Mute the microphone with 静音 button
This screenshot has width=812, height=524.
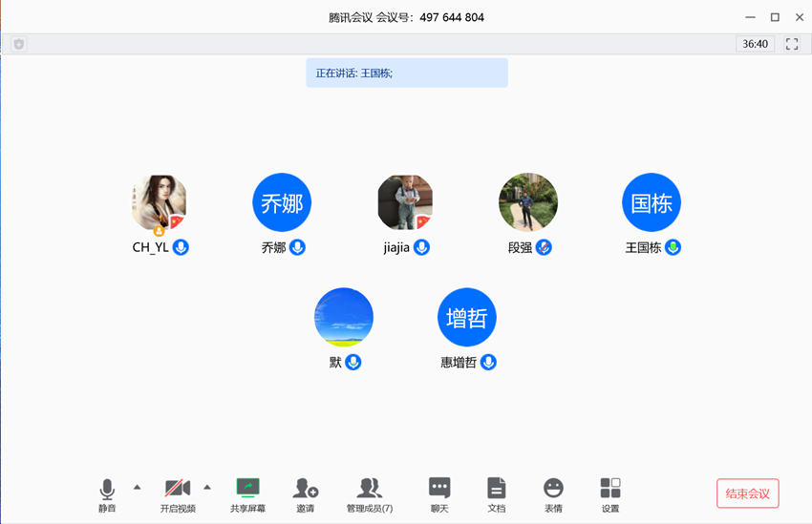(x=107, y=490)
